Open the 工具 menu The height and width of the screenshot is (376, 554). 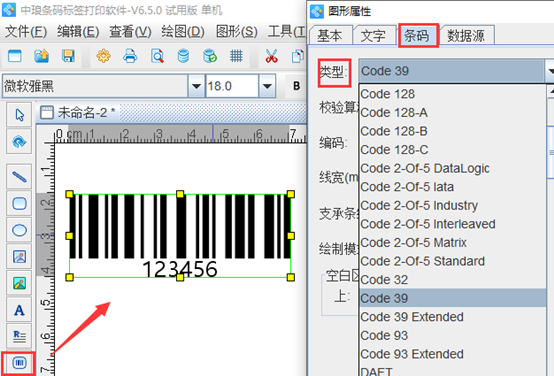coord(286,32)
